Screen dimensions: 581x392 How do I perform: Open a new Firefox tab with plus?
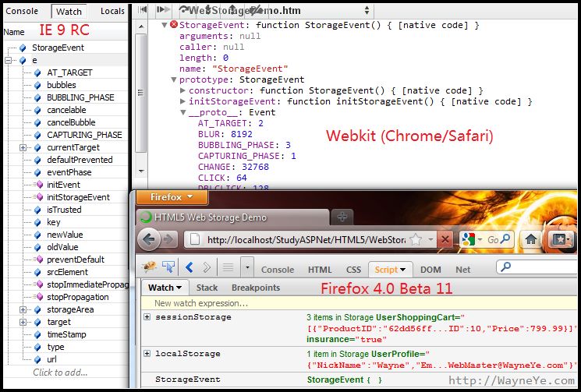pos(342,217)
